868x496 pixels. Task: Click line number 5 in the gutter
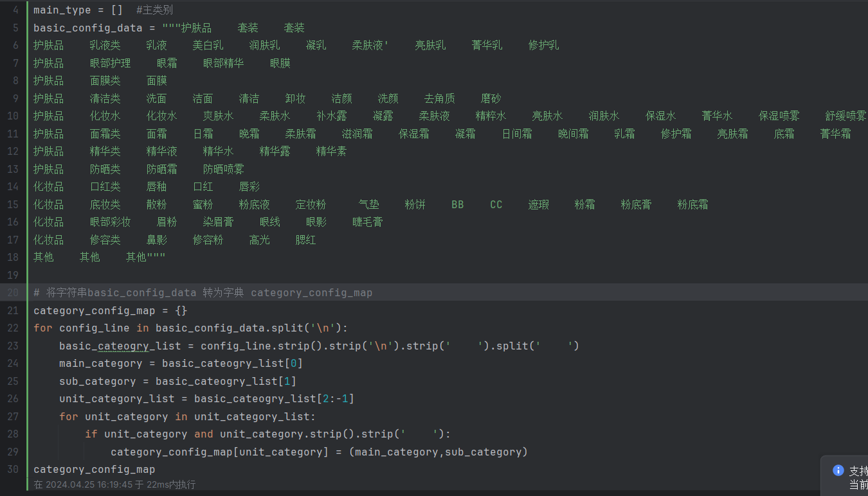click(x=15, y=28)
